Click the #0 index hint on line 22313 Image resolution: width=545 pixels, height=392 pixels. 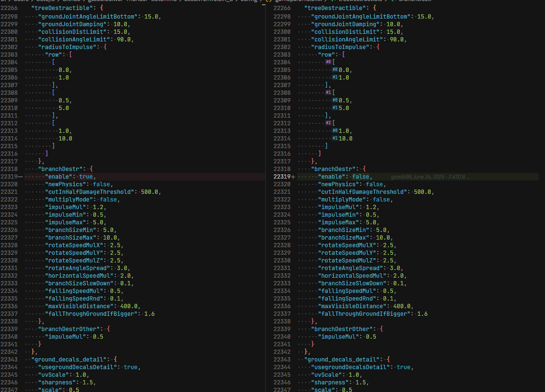click(335, 131)
